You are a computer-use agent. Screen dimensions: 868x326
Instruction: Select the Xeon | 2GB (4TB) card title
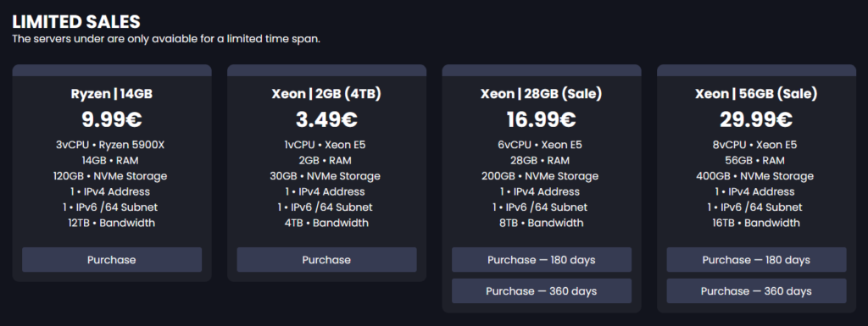click(x=326, y=94)
